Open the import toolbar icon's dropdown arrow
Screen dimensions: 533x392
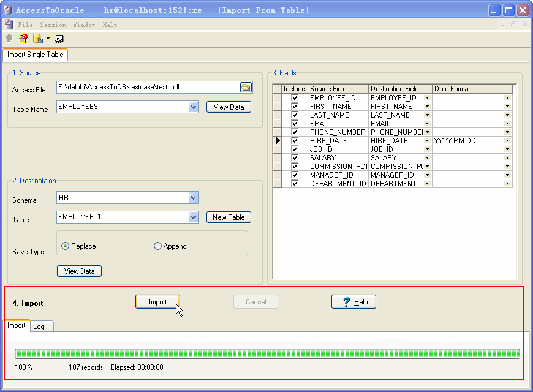coord(48,39)
